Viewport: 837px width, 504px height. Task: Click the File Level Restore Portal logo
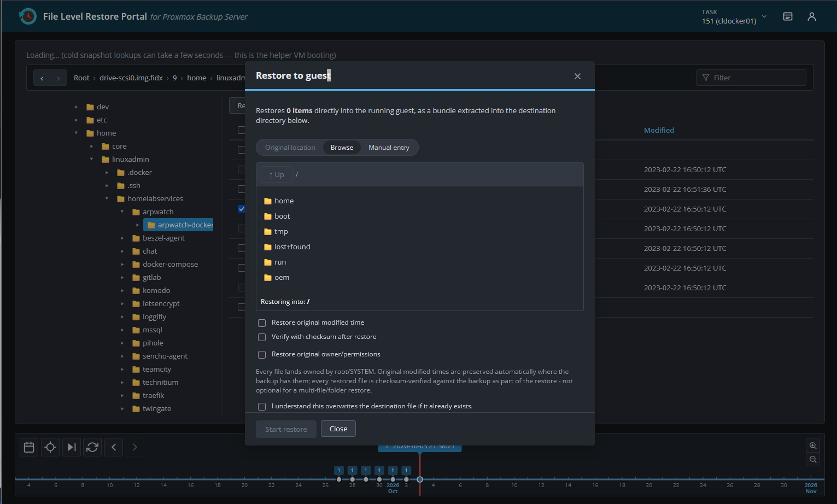tap(27, 16)
